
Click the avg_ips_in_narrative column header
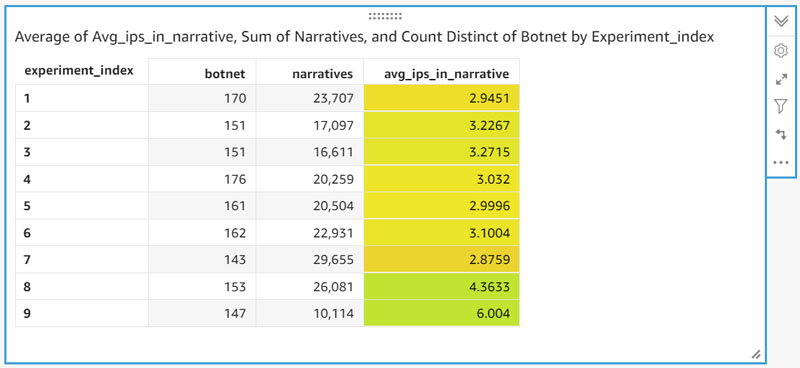(446, 74)
